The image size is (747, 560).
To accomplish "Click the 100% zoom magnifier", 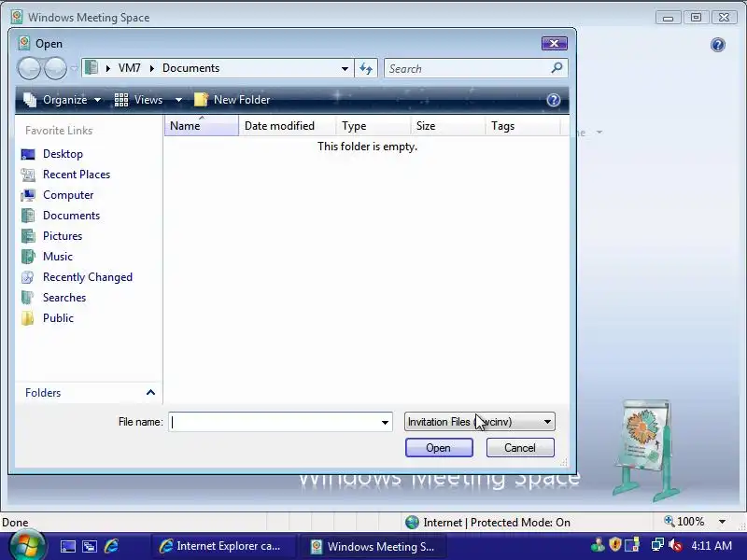I will pos(669,522).
